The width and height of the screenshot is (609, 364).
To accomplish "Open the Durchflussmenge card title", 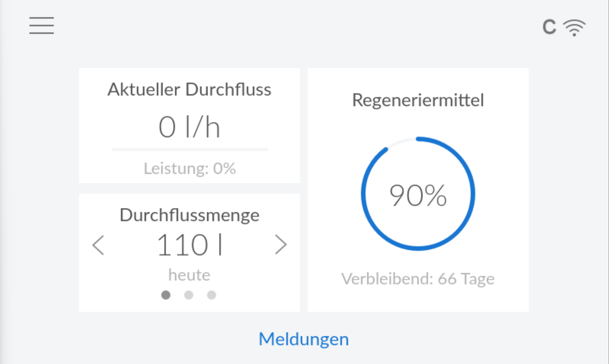I will [x=190, y=215].
